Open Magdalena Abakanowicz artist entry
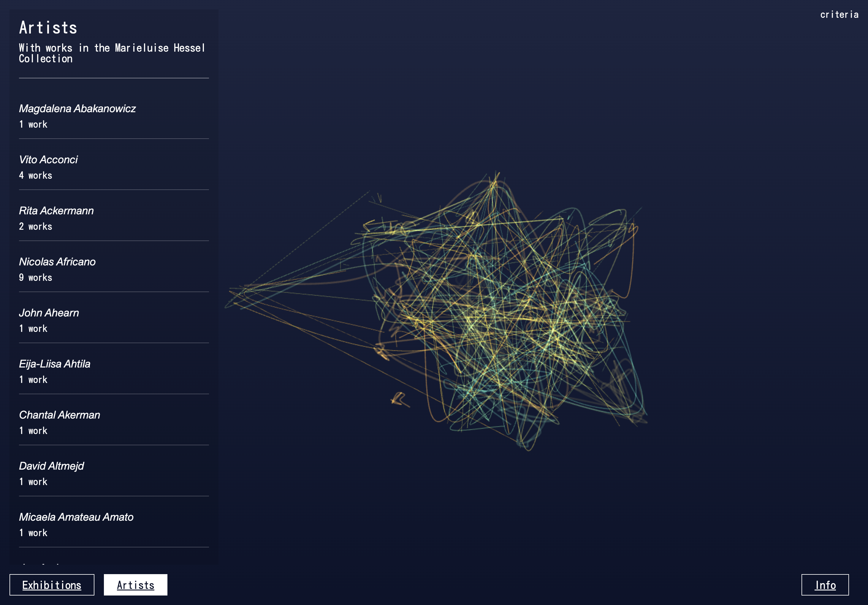Screen dimensions: 868x605 pos(77,109)
